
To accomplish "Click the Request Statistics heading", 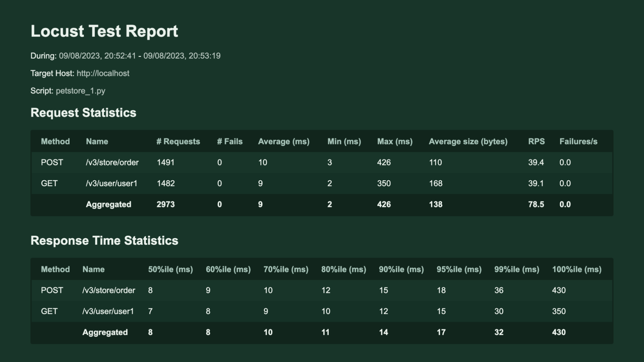I will coord(83,113).
